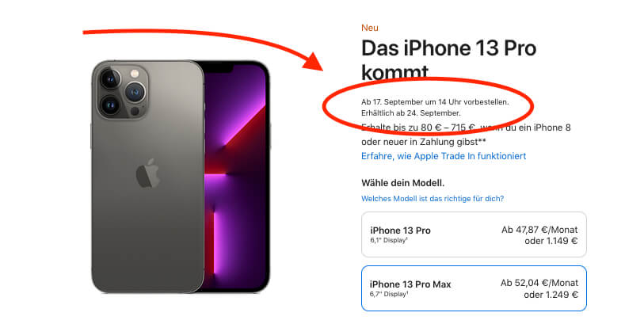
Task: Click the 'Wähle dein Modell.' heading
Action: coord(403,183)
